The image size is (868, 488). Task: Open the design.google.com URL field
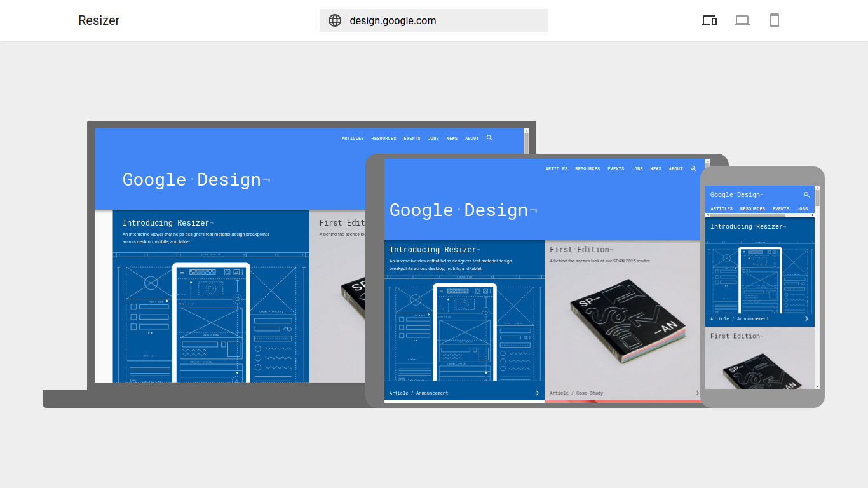[x=434, y=20]
